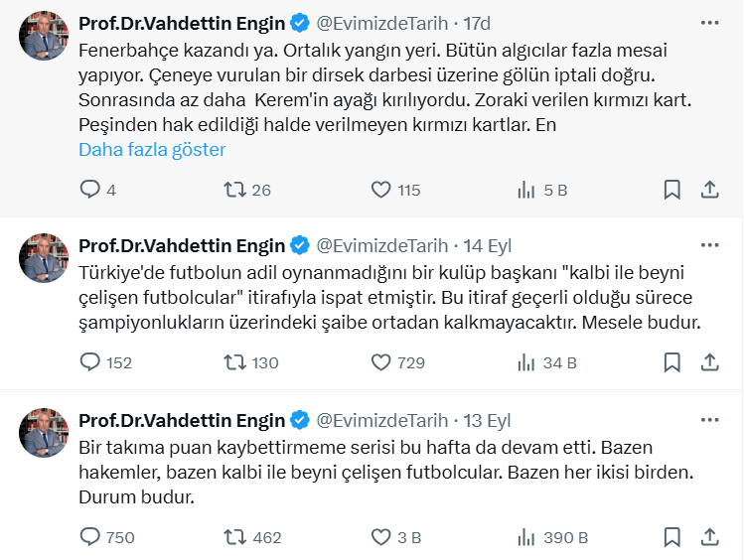Screen dimensions: 745x560
Task: Like the tweet with 115 likes
Action: tap(381, 190)
